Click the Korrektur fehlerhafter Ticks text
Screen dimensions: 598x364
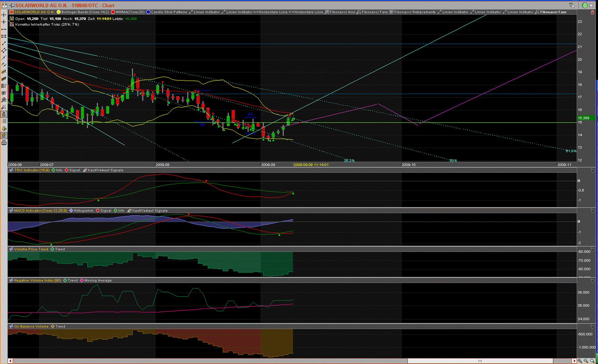[x=47, y=24]
